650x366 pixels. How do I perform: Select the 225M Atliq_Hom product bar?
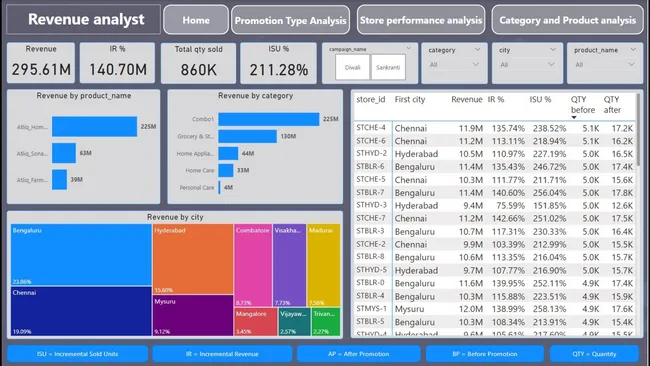click(x=95, y=126)
